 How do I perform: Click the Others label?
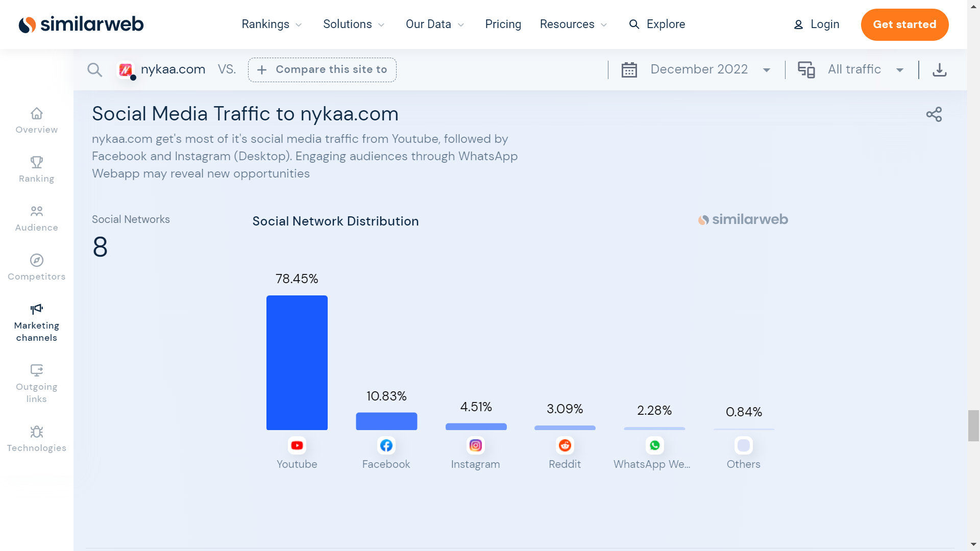pos(744,464)
